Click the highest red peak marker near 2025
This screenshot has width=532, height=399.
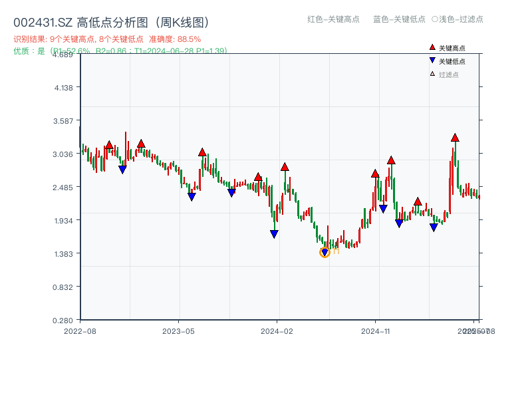click(x=455, y=137)
